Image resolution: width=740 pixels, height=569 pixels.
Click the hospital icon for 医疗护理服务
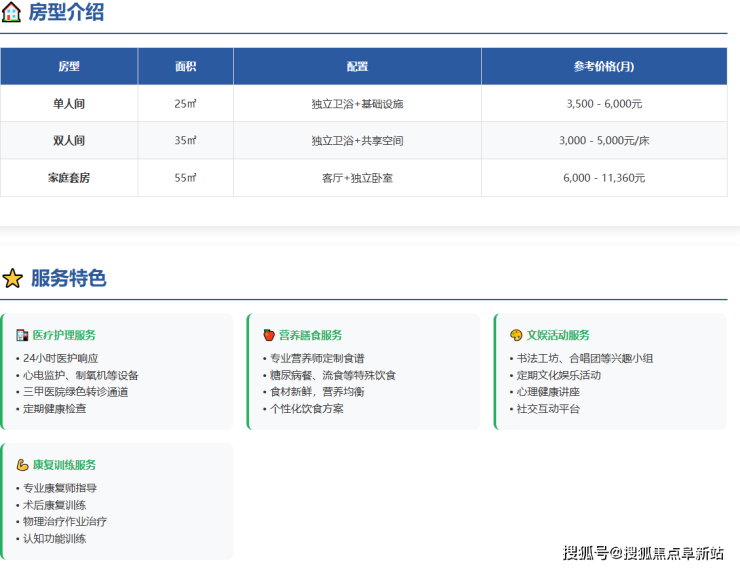tap(22, 335)
